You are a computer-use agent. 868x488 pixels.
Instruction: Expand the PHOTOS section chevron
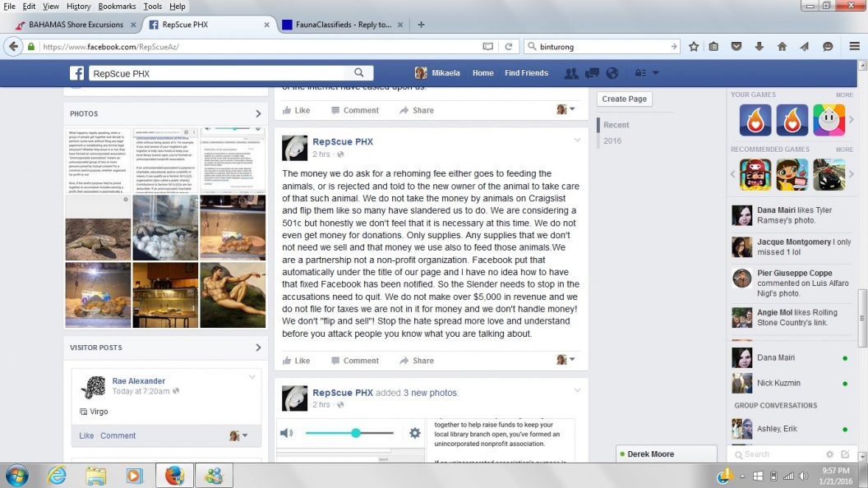[x=258, y=113]
